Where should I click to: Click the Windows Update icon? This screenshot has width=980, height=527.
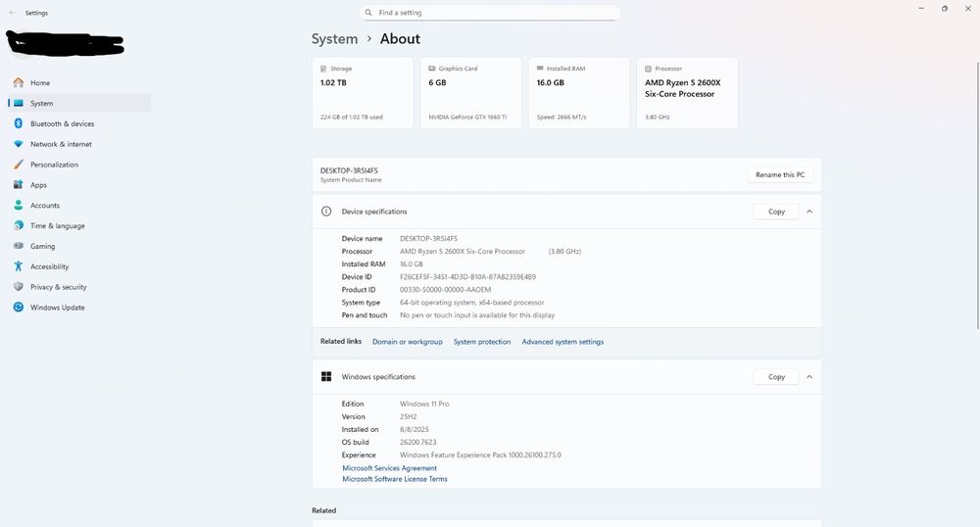tap(19, 308)
